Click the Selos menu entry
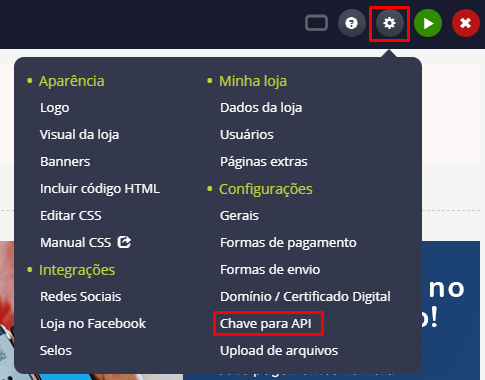The width and height of the screenshot is (485, 380). tap(56, 351)
